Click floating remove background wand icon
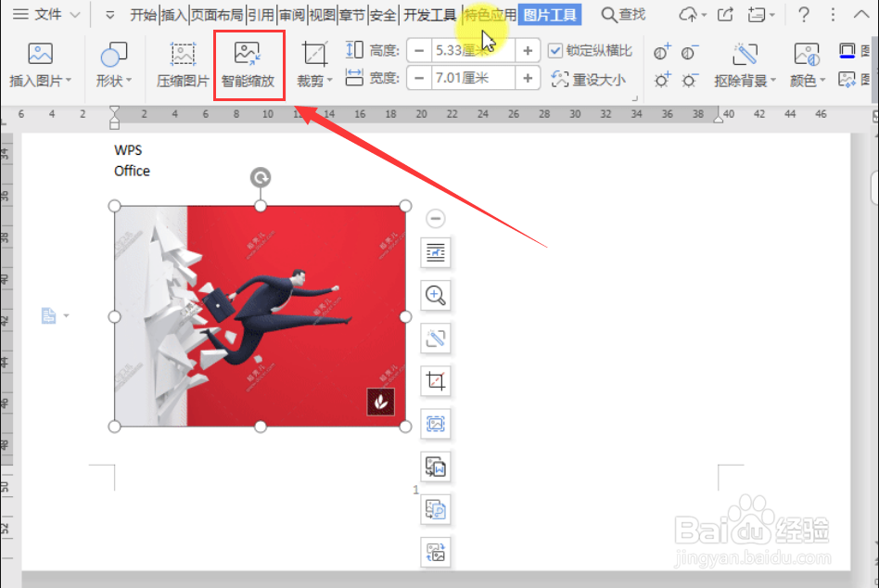This screenshot has width=879, height=588. 436,338
